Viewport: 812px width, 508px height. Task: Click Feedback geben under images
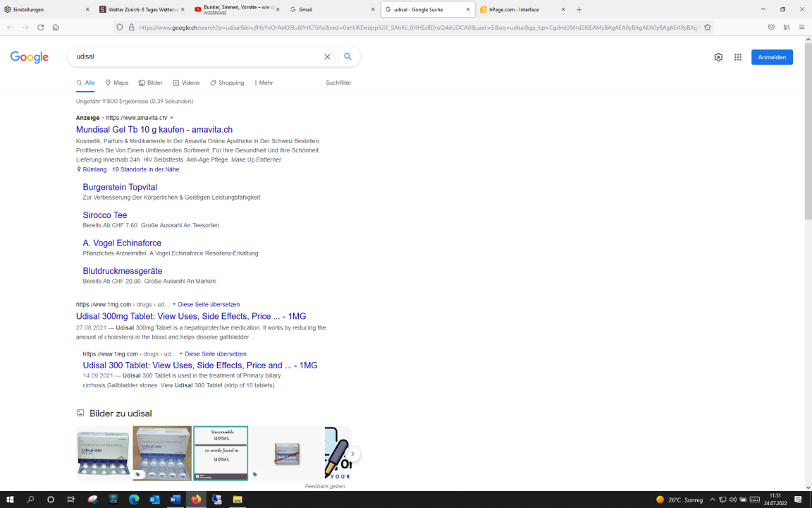(x=325, y=486)
